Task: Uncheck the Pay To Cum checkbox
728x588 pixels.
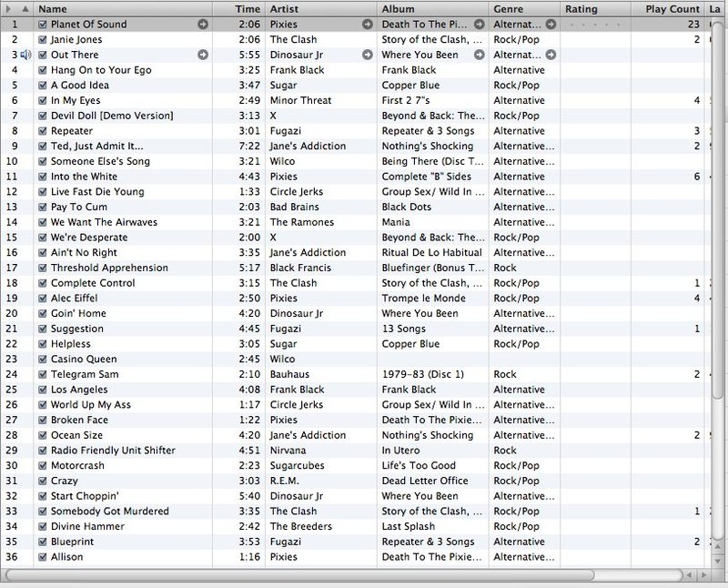Action: pyautogui.click(x=43, y=208)
